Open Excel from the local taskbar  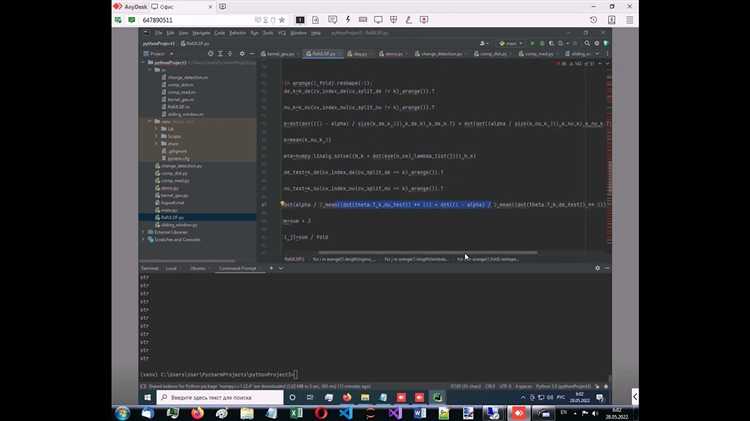296,413
